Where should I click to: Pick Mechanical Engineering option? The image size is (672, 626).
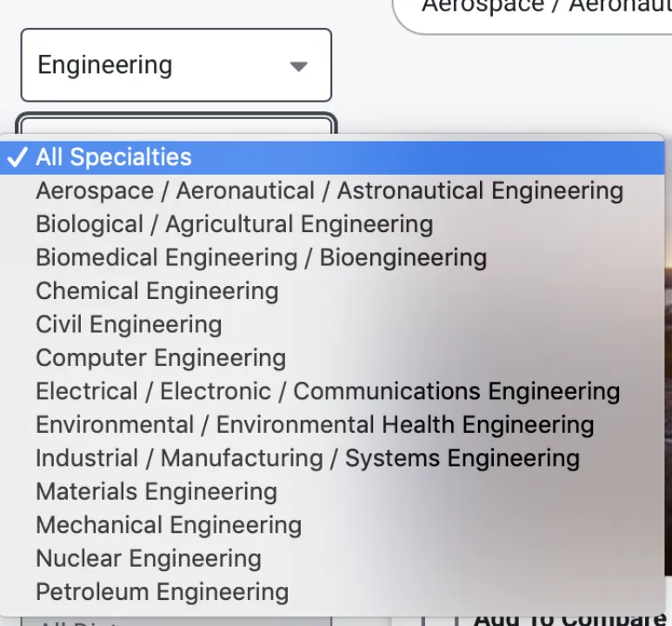[x=332, y=525]
